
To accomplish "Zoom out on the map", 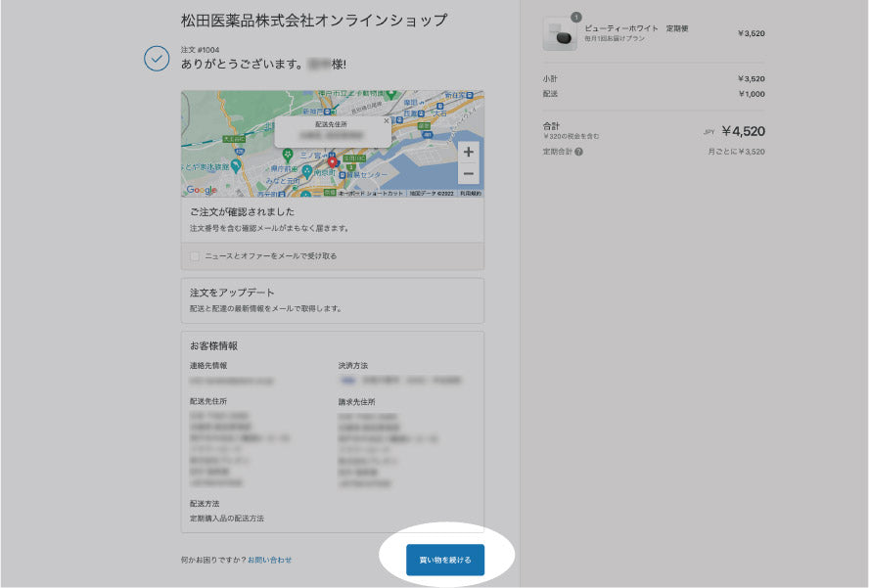I will click(469, 174).
